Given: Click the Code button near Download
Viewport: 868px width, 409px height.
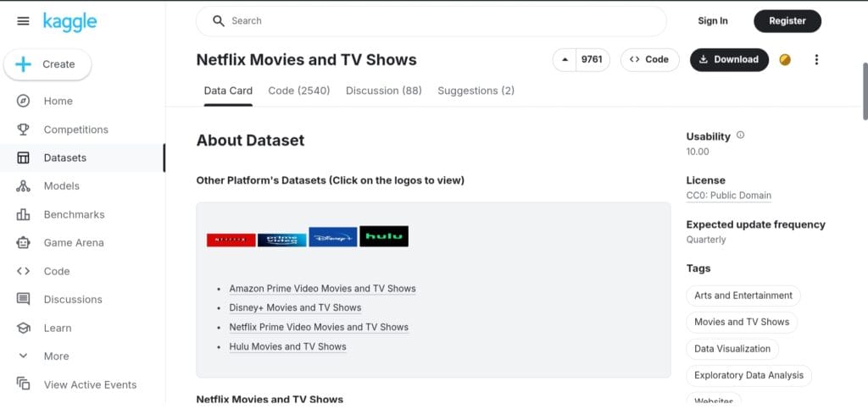Looking at the screenshot, I should [x=649, y=59].
